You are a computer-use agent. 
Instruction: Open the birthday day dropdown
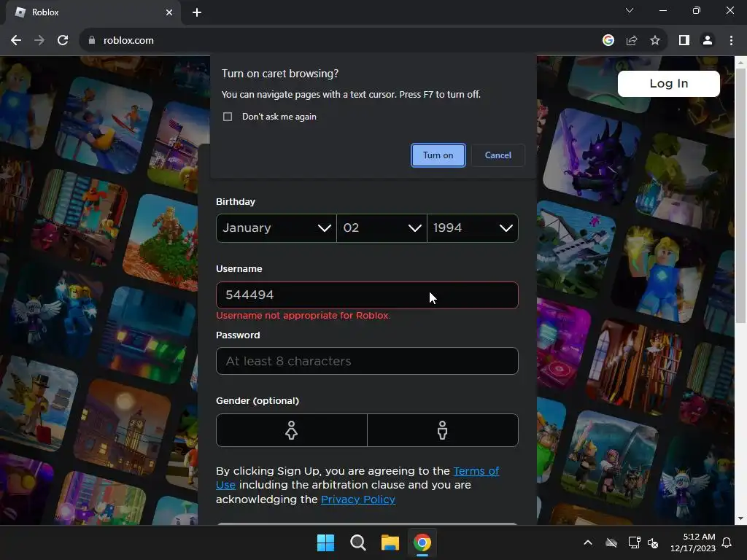[382, 228]
